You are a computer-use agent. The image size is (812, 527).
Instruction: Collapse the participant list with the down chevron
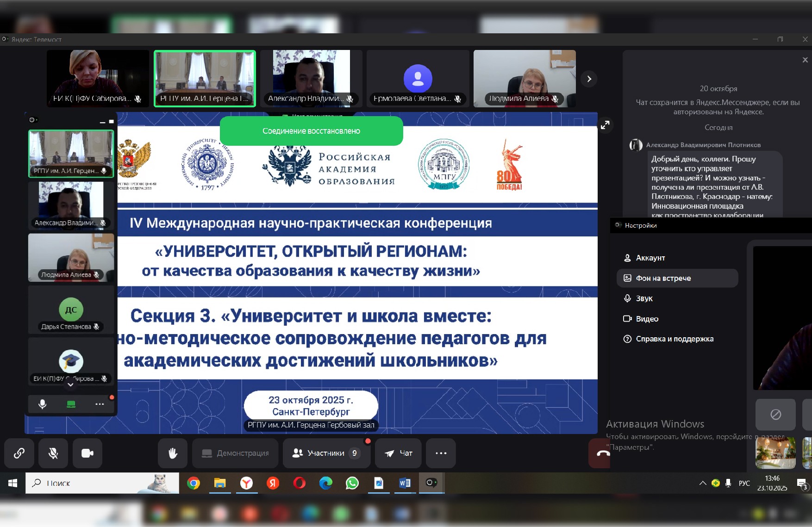(x=70, y=384)
